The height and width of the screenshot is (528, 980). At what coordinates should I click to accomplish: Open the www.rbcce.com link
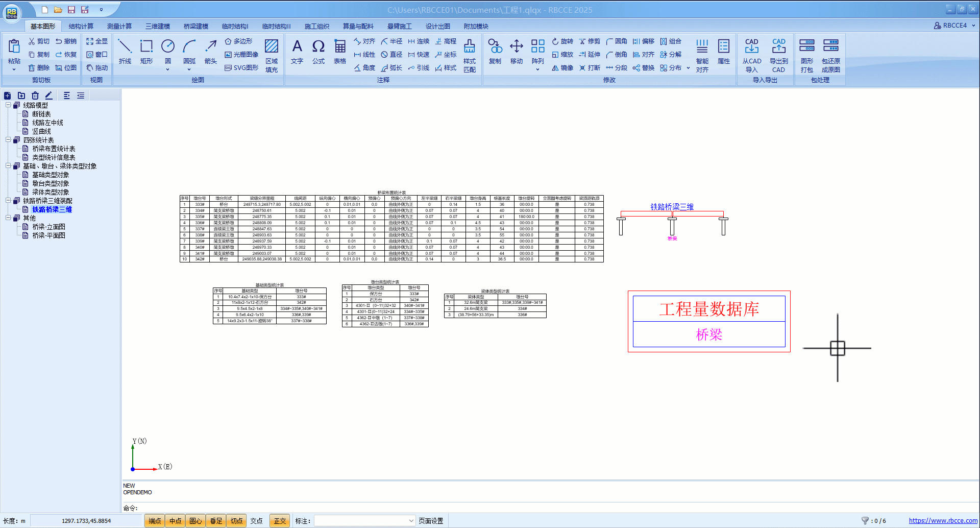pyautogui.click(x=943, y=521)
